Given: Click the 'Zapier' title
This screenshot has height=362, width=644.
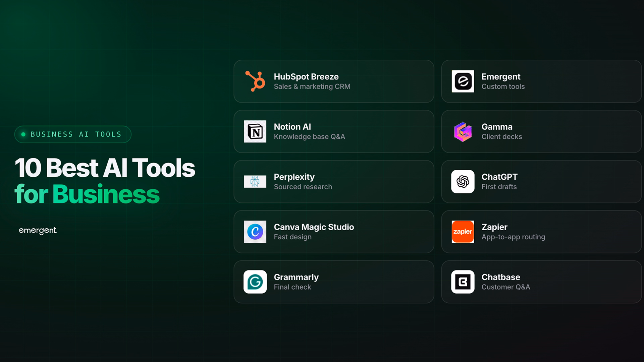Looking at the screenshot, I should coord(494,227).
